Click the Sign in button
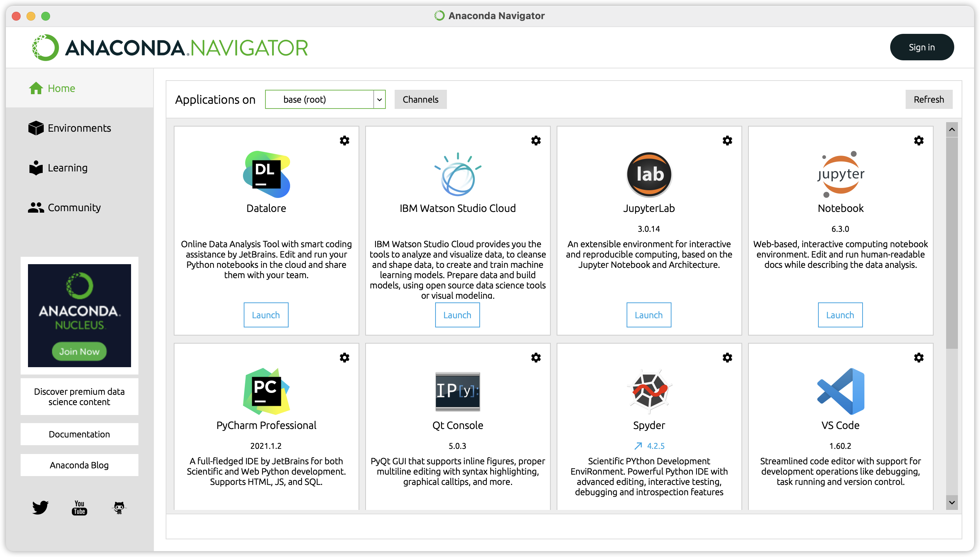980x557 pixels. [922, 47]
